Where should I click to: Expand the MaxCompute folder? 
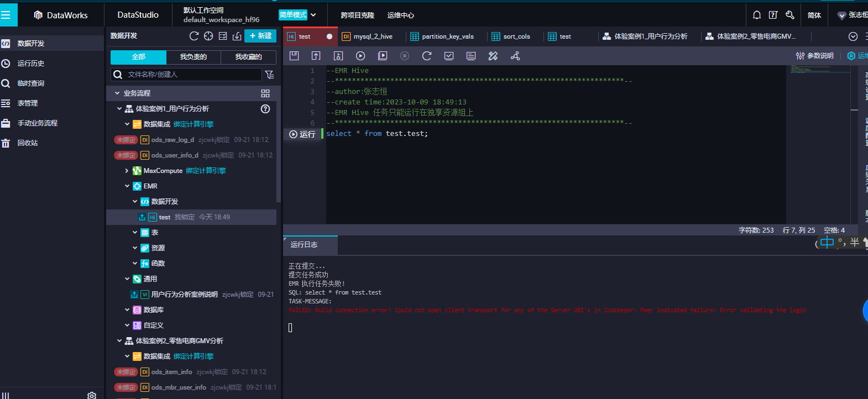(127, 171)
